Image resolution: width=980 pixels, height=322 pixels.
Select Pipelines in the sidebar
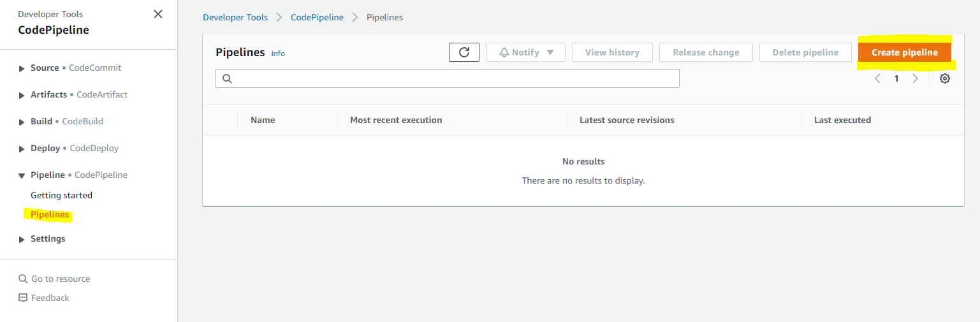(50, 214)
